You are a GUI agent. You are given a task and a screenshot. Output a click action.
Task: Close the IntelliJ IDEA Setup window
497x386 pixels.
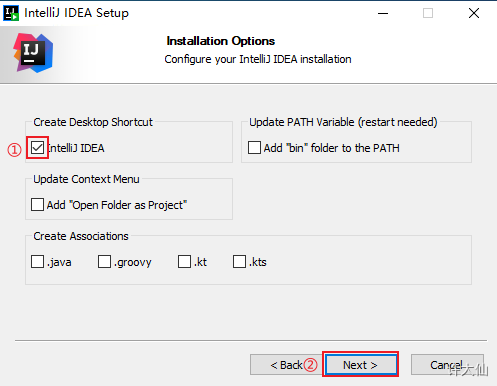(474, 13)
